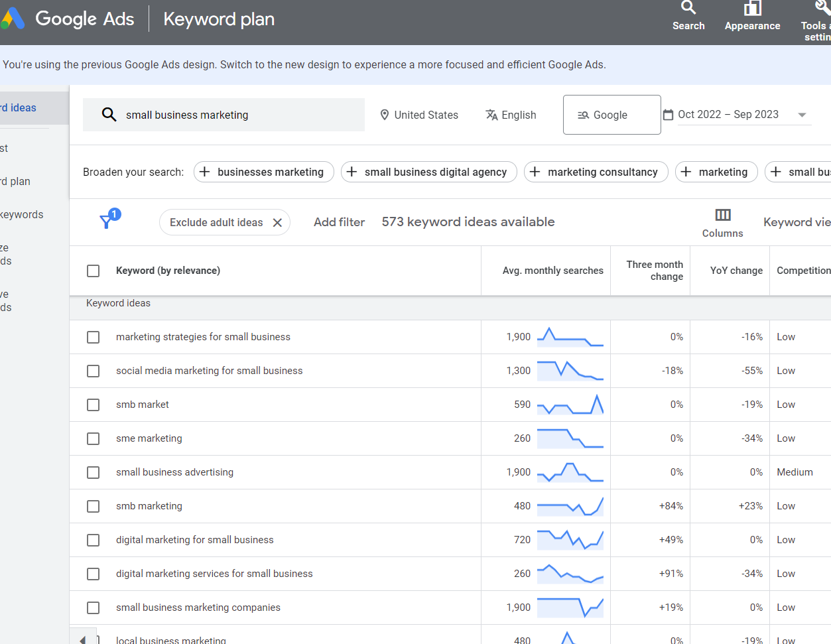Click 'Medium' competition for small business advertising
Image resolution: width=831 pixels, height=644 pixels.
795,472
